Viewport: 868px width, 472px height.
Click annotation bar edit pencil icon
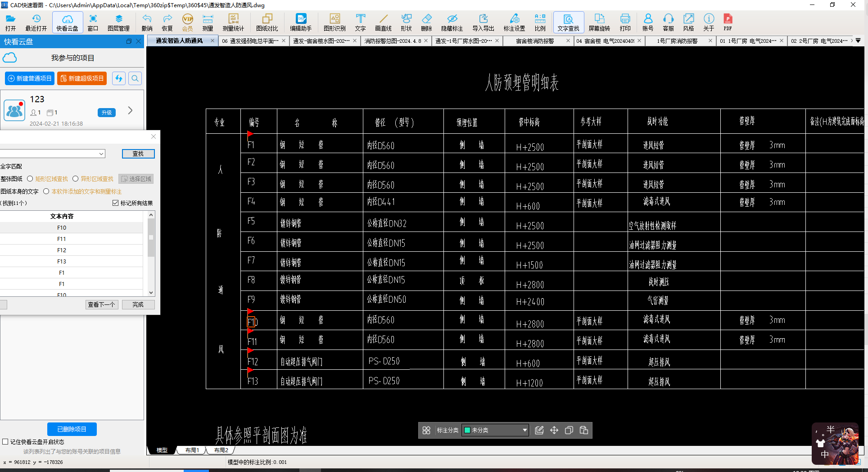click(539, 430)
